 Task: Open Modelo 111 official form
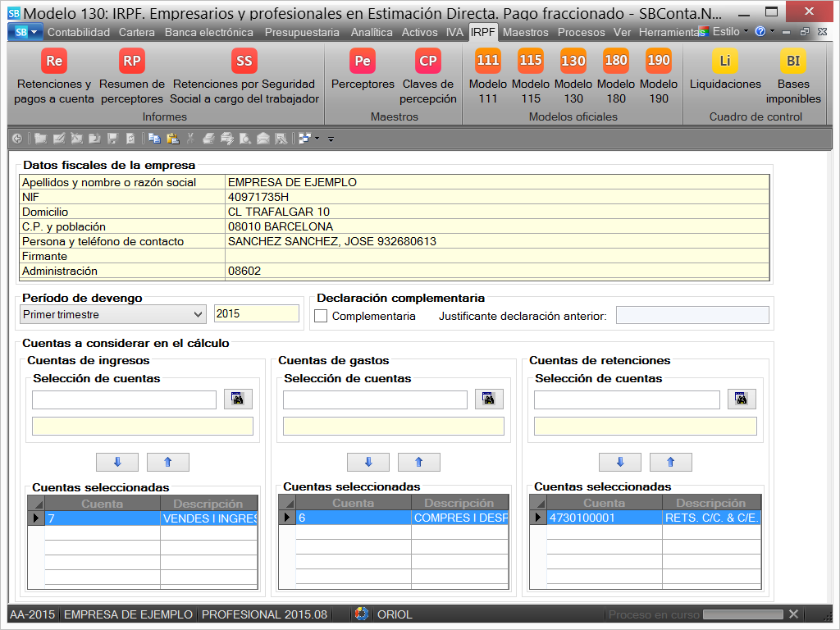click(488, 62)
